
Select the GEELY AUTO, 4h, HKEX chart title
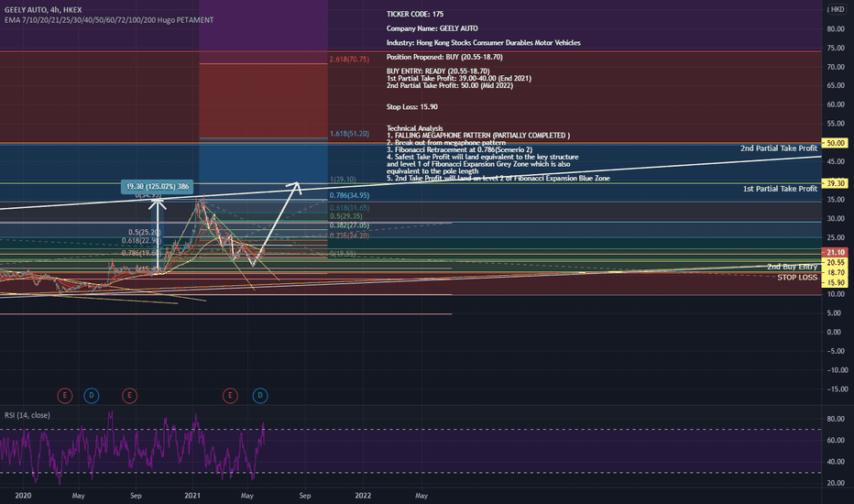click(x=43, y=10)
